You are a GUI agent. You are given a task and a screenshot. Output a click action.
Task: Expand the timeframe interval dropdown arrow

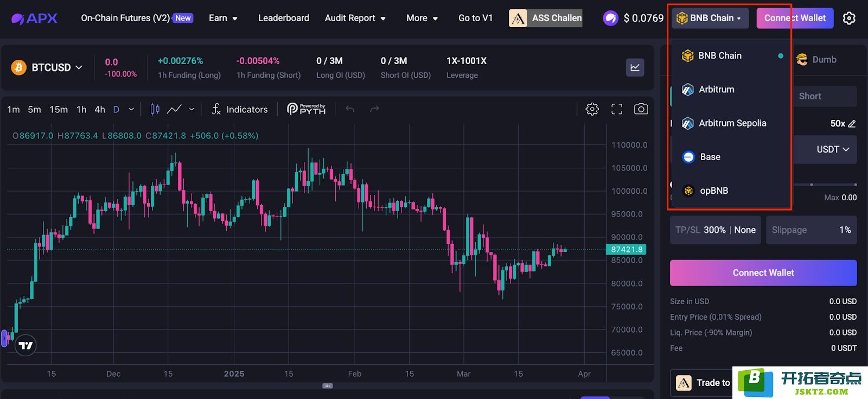point(131,109)
